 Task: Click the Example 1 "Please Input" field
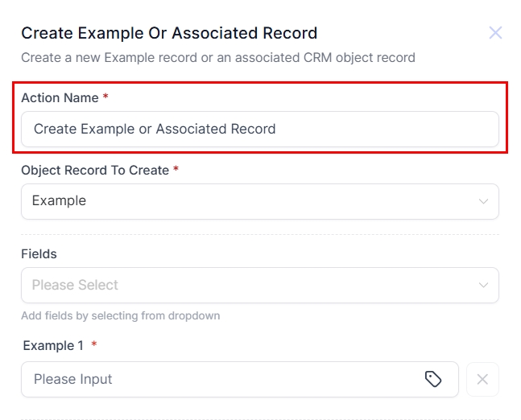tap(225, 379)
